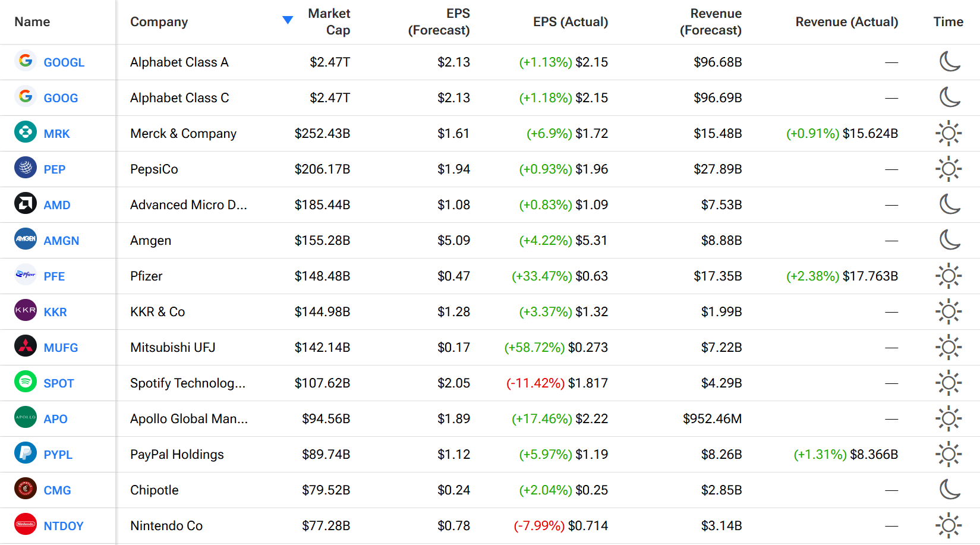Open the APO ticker link
The width and height of the screenshot is (980, 545).
55,419
